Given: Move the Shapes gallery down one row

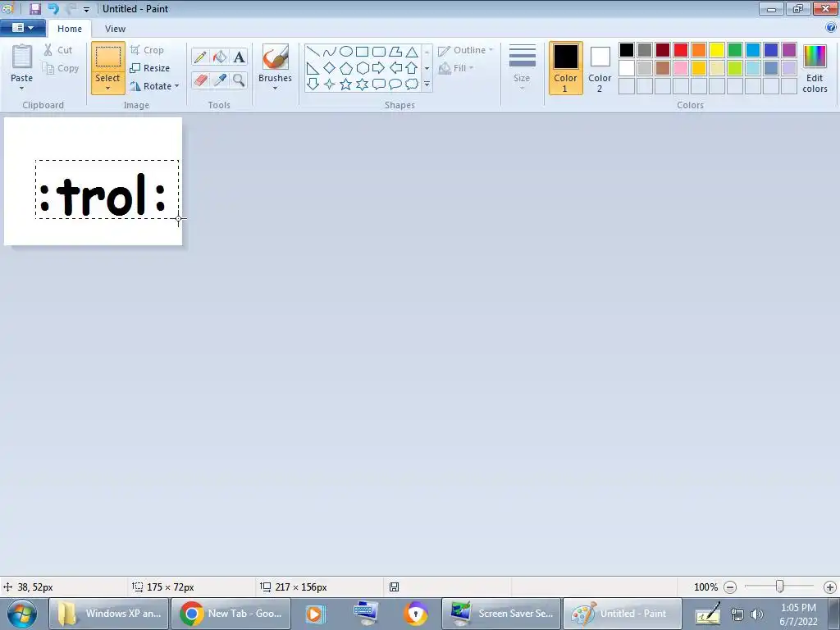Looking at the screenshot, I should click(x=427, y=68).
